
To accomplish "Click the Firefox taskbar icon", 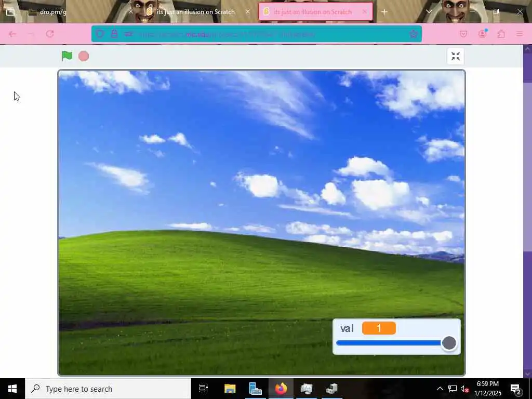I will [281, 389].
